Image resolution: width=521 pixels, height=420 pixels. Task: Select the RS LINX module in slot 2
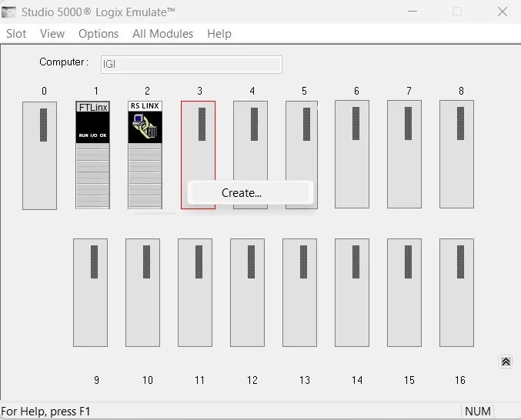click(x=145, y=155)
